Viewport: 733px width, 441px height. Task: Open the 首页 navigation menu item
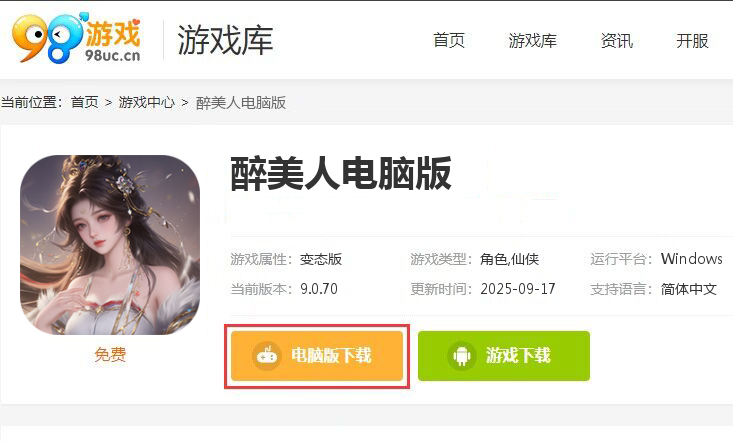[x=449, y=41]
